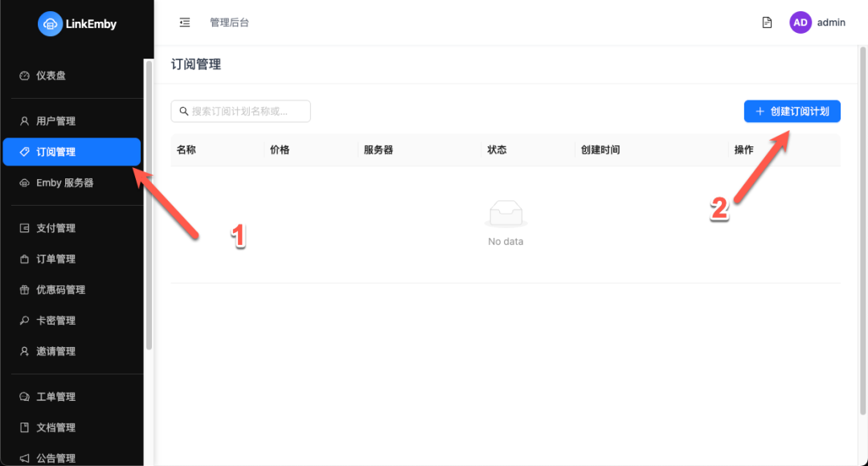Viewport: 868px width, 466px height.
Task: Click the 管理后台 breadcrumb link
Action: click(x=231, y=22)
